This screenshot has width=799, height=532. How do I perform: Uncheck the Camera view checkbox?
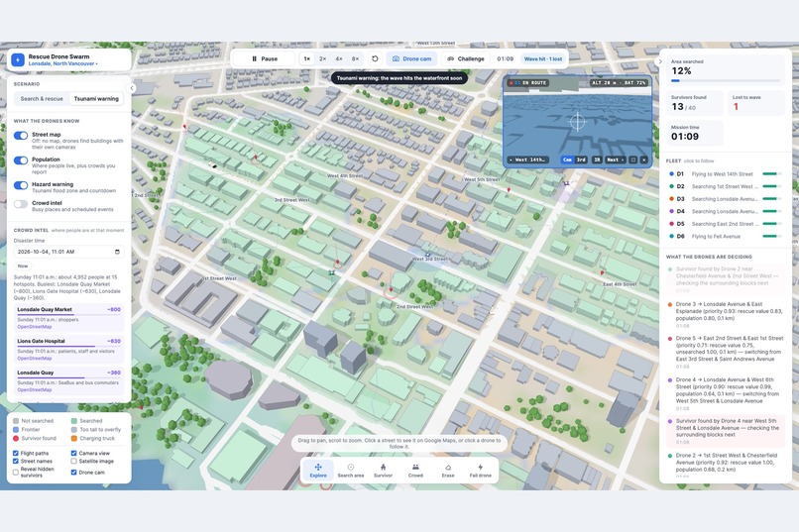74,453
